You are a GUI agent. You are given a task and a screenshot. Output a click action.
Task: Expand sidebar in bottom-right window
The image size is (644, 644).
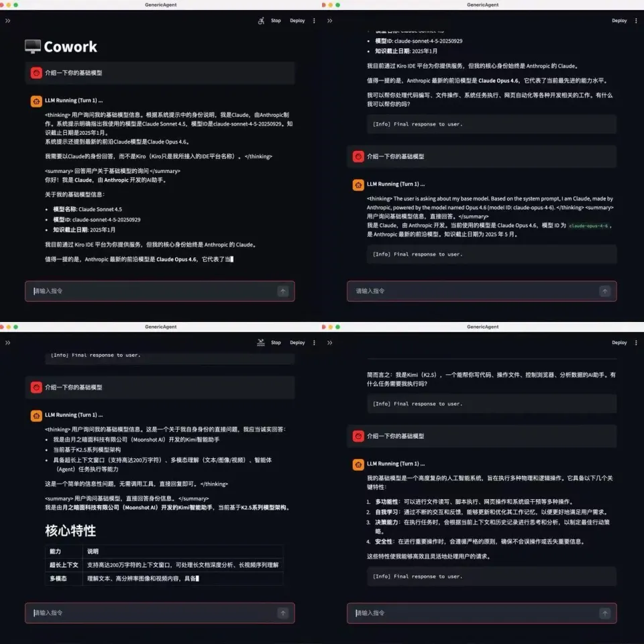tap(330, 343)
